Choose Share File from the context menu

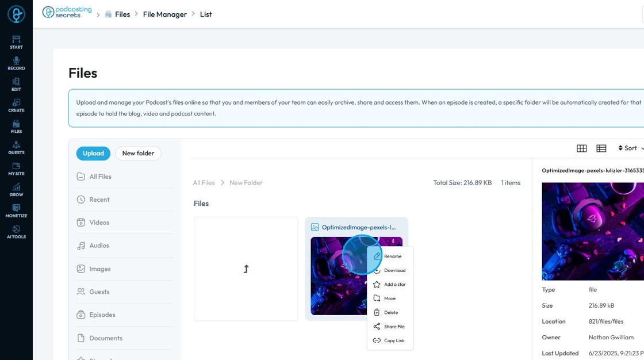pos(390,326)
